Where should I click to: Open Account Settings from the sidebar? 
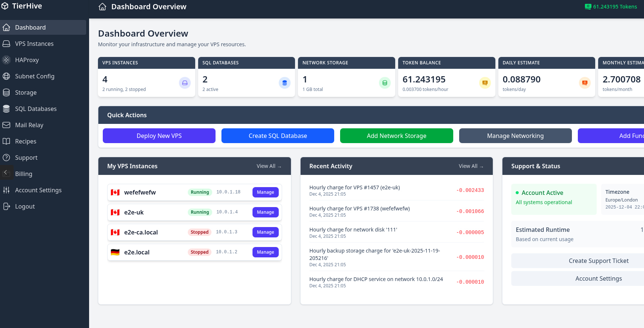click(x=38, y=190)
